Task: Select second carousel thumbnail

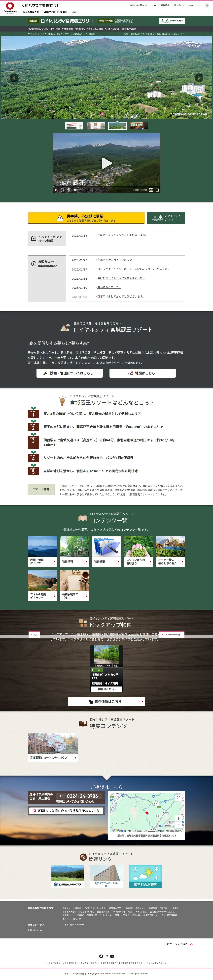Action: [96, 125]
